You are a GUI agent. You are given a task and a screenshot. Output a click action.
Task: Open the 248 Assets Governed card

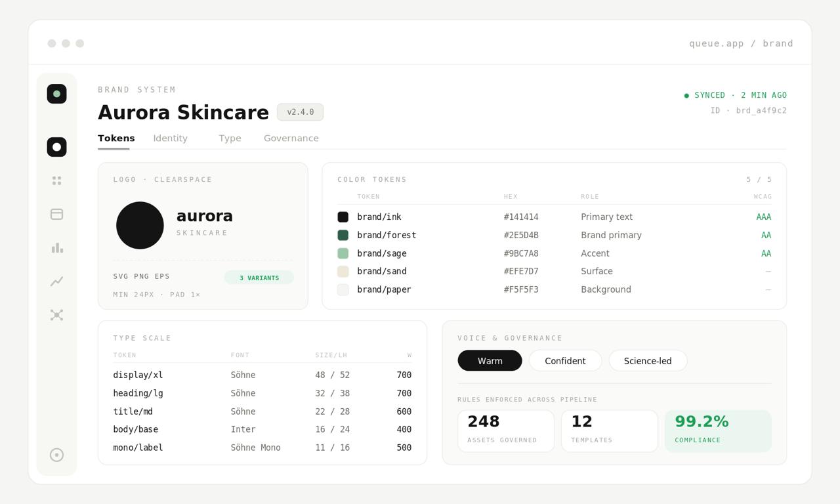click(506, 431)
